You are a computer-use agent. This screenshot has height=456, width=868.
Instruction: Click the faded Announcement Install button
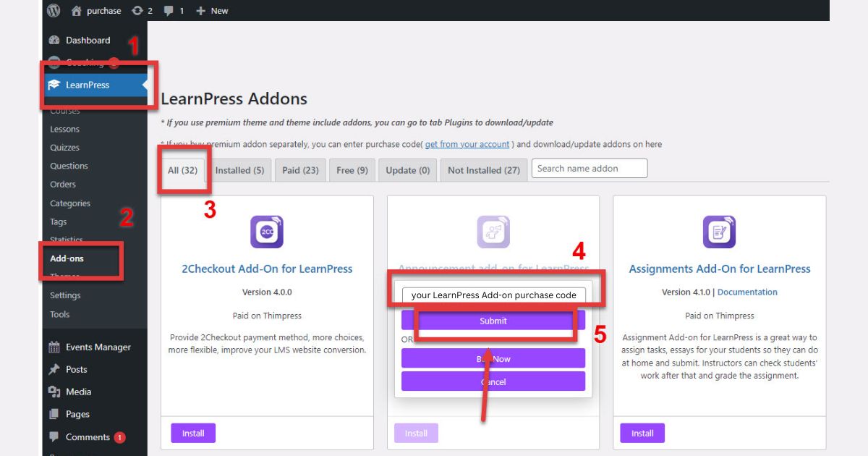416,434
